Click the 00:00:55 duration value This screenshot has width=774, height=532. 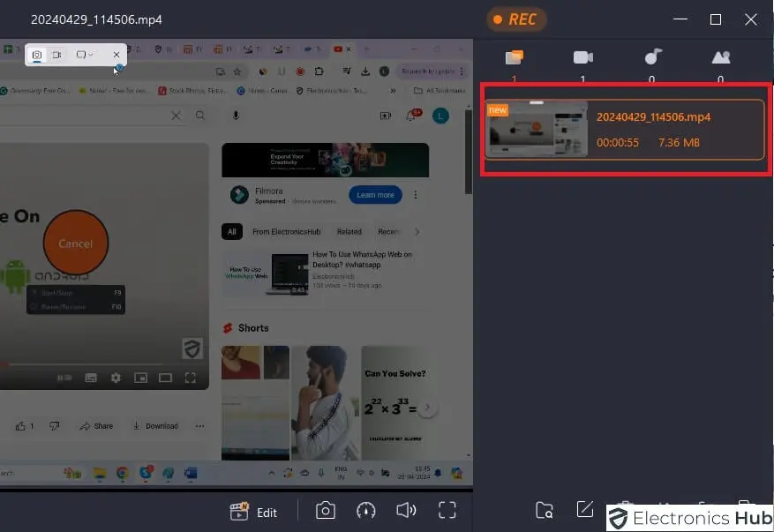tap(617, 143)
